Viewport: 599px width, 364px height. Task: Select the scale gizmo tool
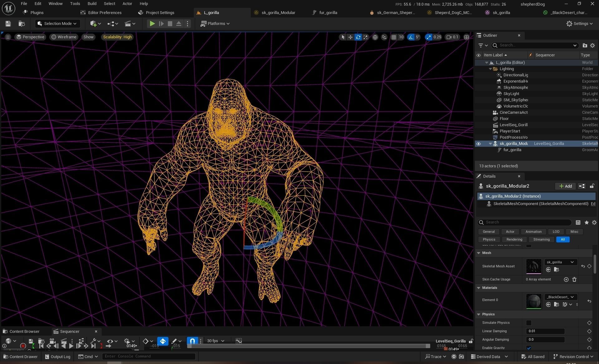point(365,37)
